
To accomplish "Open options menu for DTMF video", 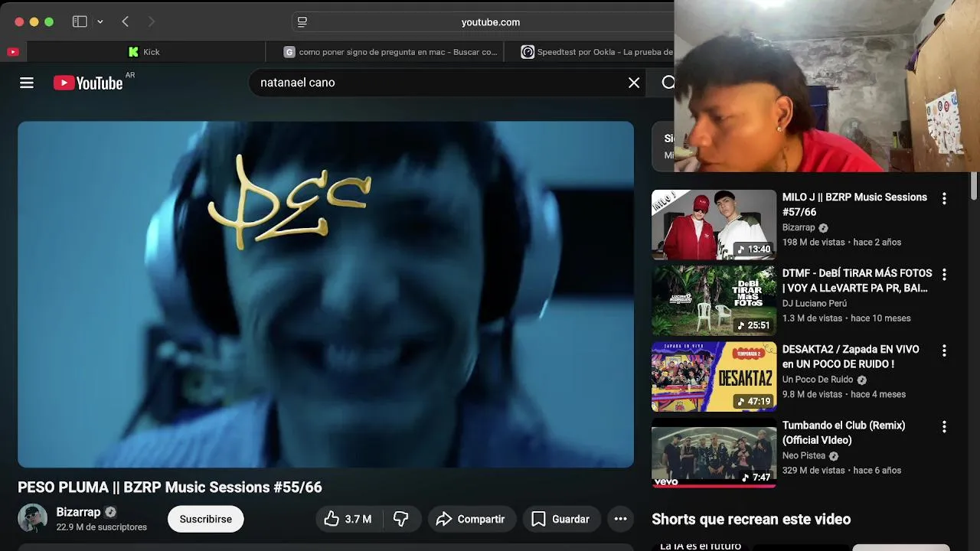I will [x=944, y=274].
